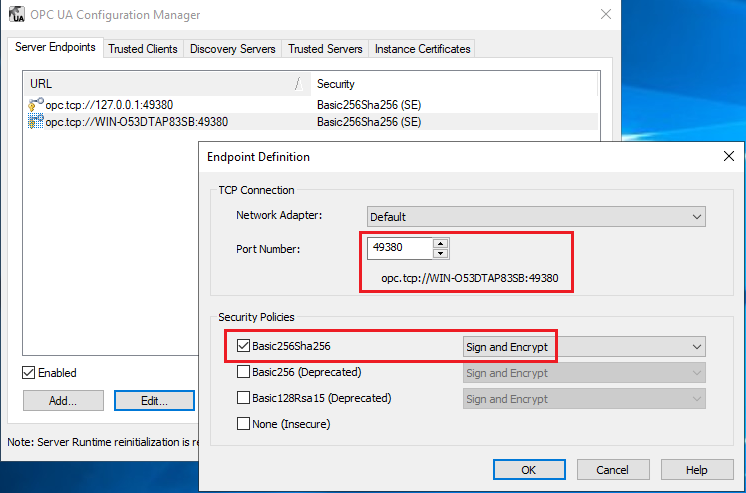The image size is (746, 493).
Task: Select the WIN-O53DTAP83SB endpoint icon
Action: (x=36, y=122)
